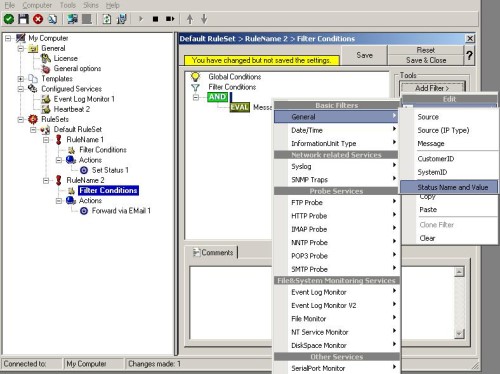Click the Forward via EMail 1 action icon

click(84, 211)
